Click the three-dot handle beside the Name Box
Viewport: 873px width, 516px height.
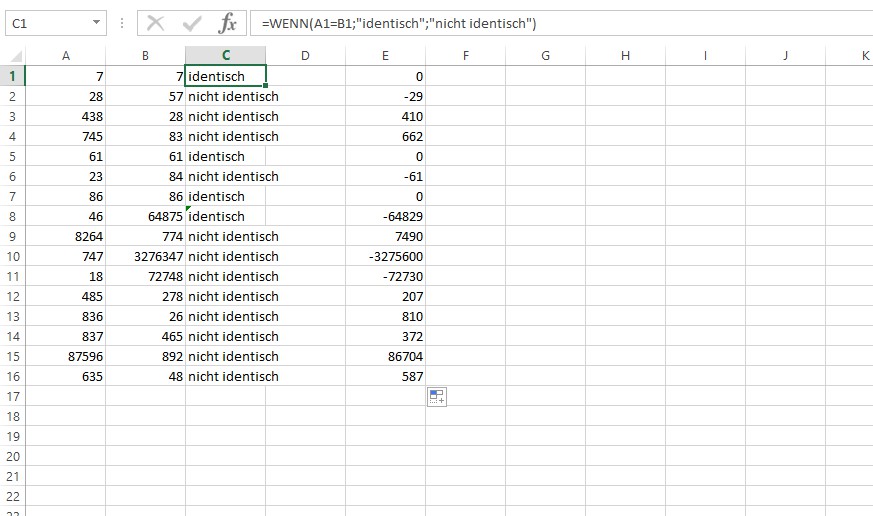[121, 23]
